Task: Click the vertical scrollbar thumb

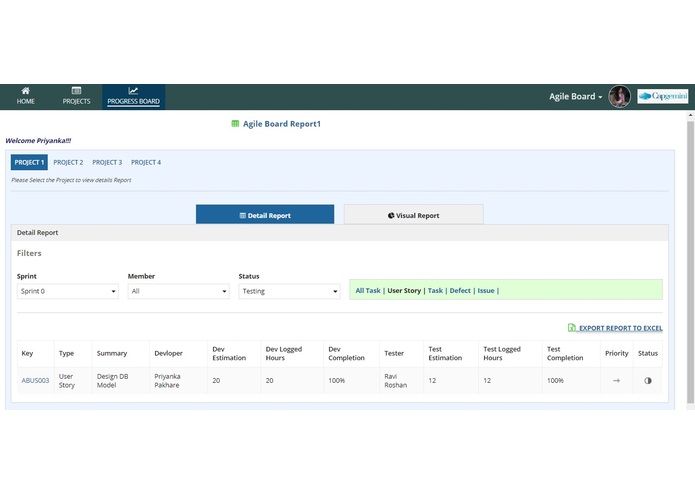Action: [x=690, y=261]
